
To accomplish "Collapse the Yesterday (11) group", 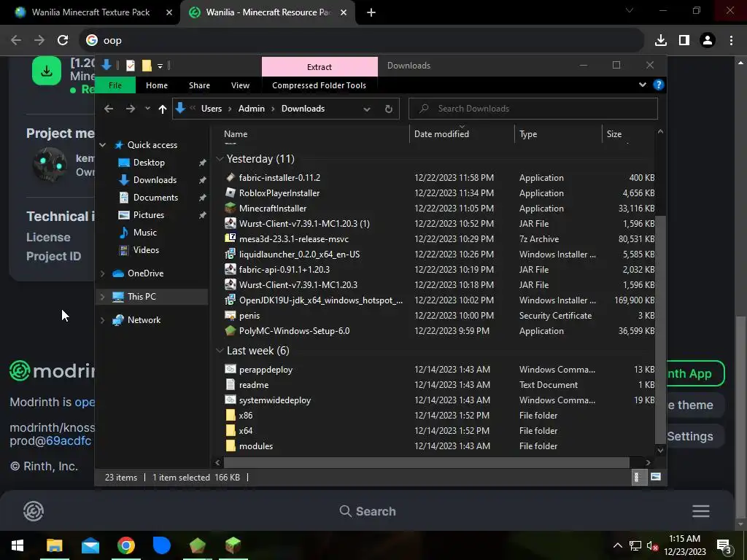I will [220, 159].
